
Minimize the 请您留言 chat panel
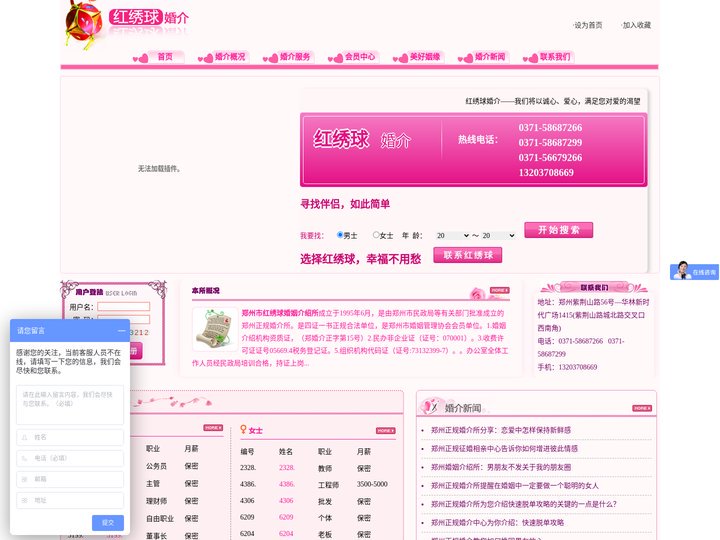(121, 331)
